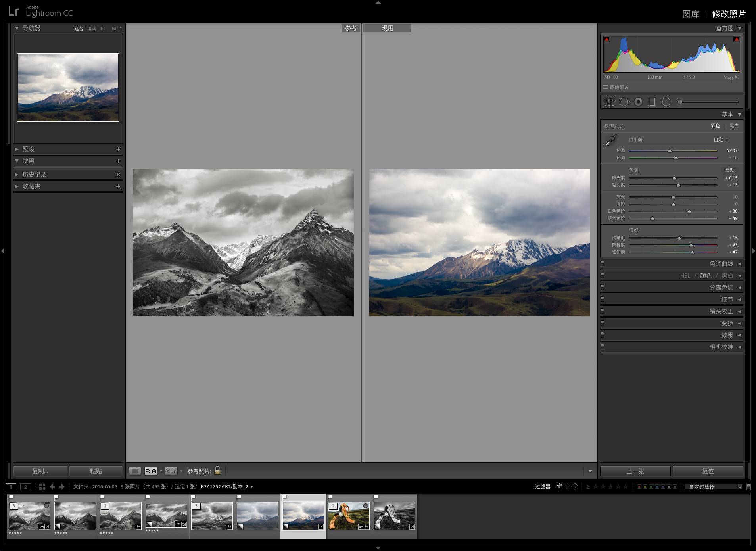Choose the graduated filter tool
Screen dimensions: 756x551
pos(652,102)
